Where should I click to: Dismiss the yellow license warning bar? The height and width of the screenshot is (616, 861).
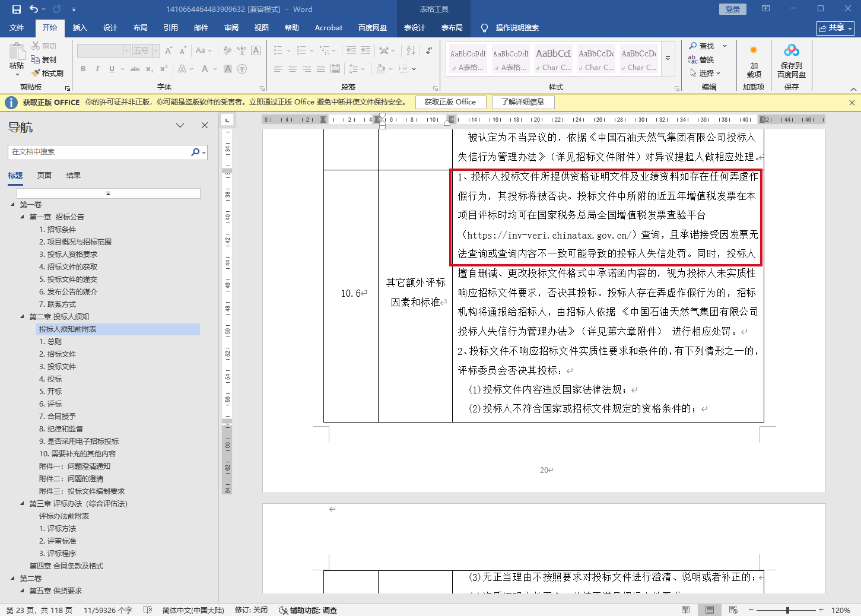(852, 103)
